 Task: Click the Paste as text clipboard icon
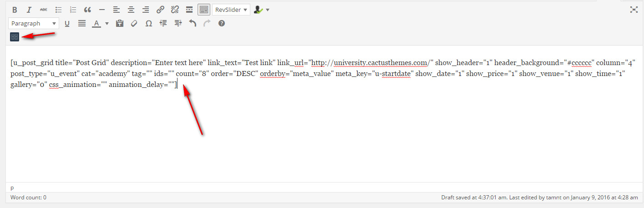click(x=119, y=23)
